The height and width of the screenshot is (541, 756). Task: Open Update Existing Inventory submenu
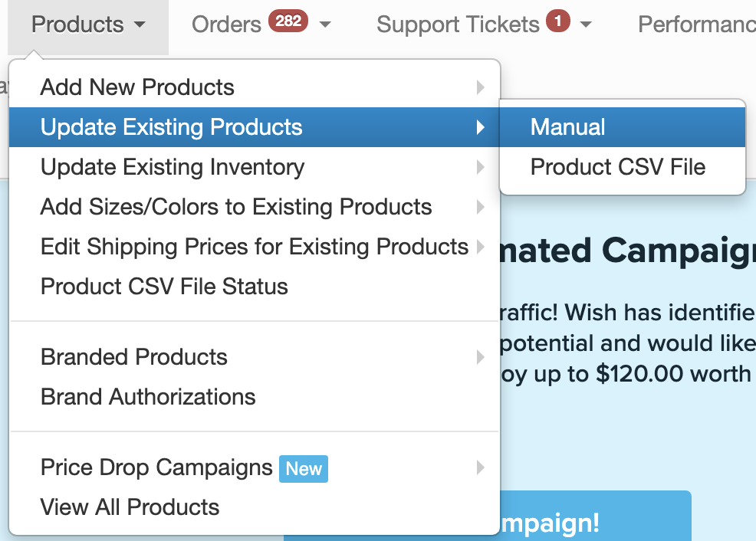click(173, 167)
